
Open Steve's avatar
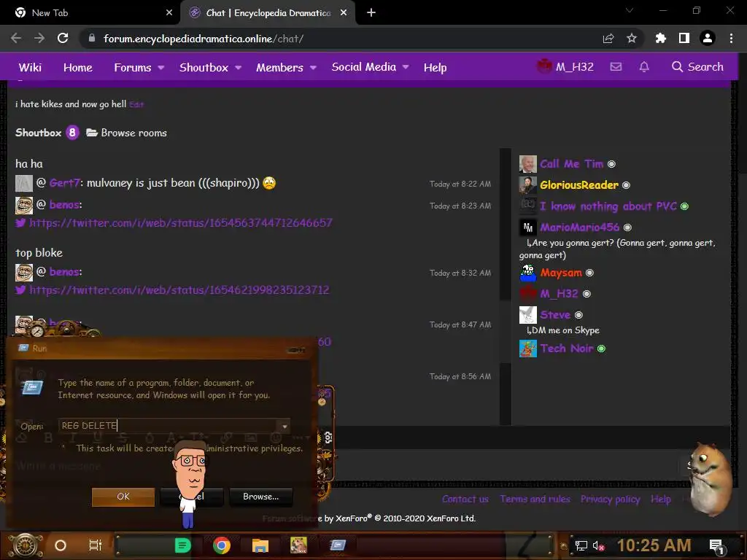[528, 315]
